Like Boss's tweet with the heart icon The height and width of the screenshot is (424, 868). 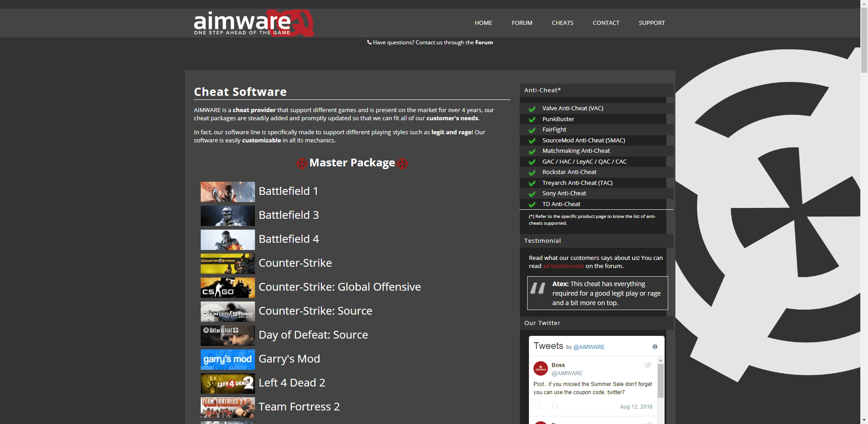[x=537, y=406]
